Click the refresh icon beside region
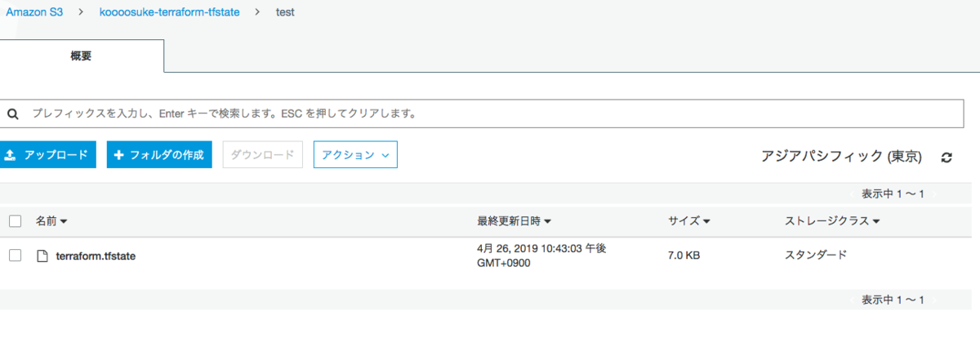 (947, 157)
